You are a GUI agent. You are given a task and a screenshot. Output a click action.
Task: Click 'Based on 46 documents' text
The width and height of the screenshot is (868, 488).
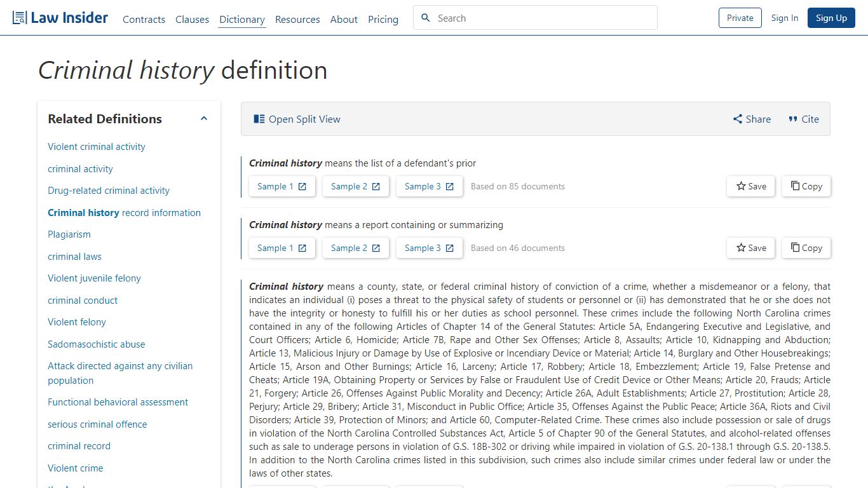(518, 248)
